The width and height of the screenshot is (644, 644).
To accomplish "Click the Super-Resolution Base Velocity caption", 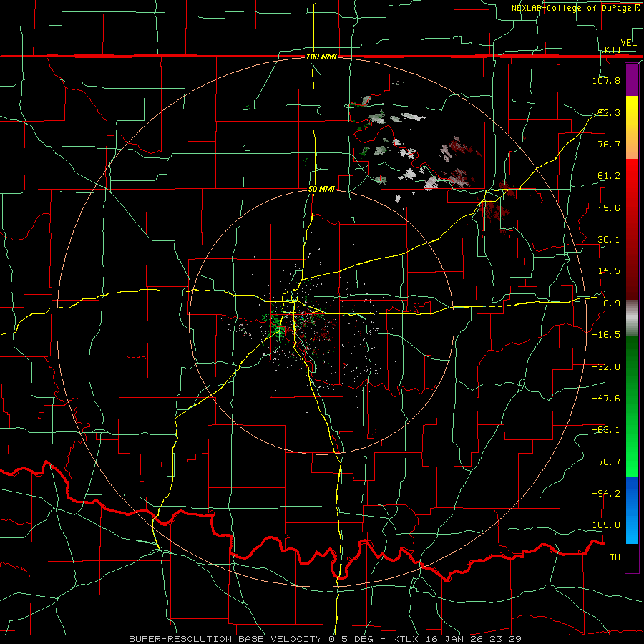I will 325,639.
